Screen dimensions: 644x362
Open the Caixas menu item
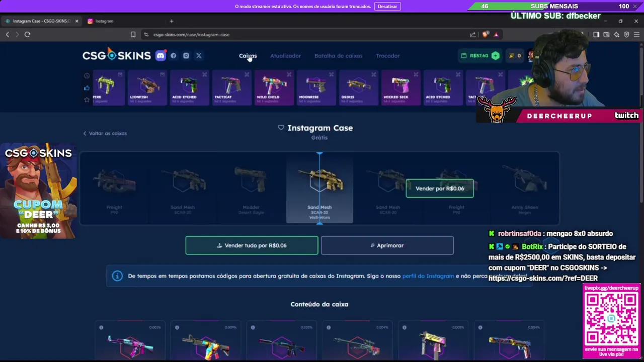click(x=248, y=56)
